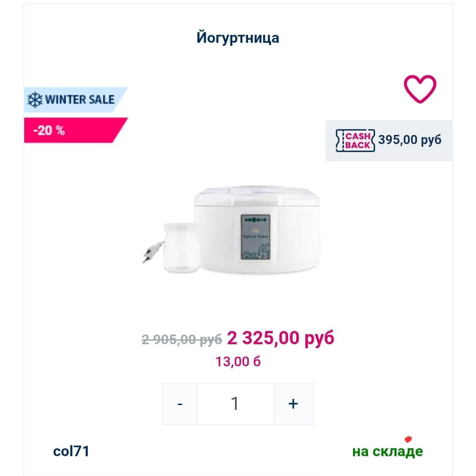Decrease quantity with the minus button
Viewport: 476px width, 476px height.
coord(180,404)
